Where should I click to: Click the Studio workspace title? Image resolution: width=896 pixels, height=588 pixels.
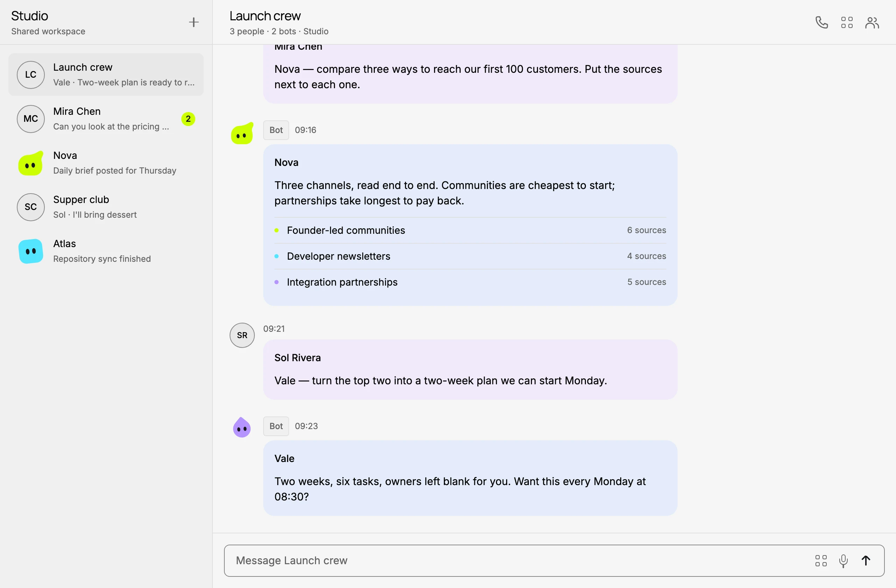coord(30,16)
